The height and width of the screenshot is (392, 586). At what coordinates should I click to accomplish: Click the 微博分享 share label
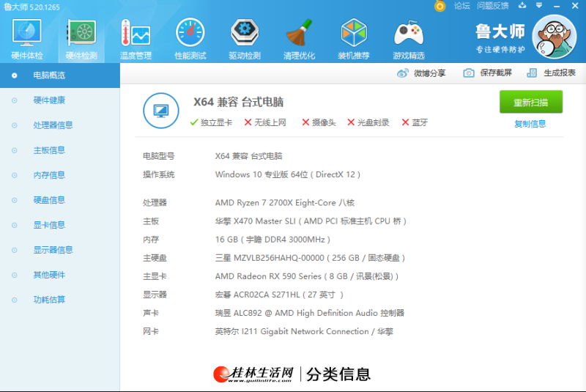[x=429, y=73]
